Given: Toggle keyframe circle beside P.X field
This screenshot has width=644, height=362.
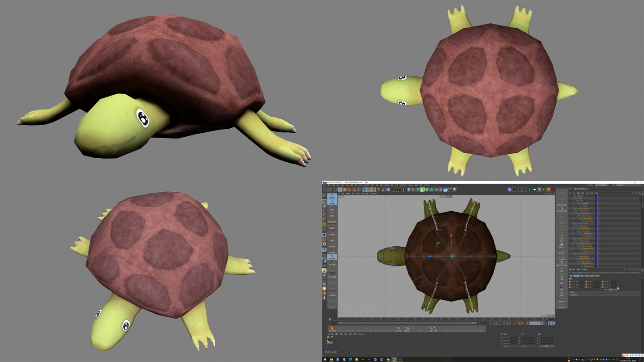Looking at the screenshot, I should coord(570,282).
